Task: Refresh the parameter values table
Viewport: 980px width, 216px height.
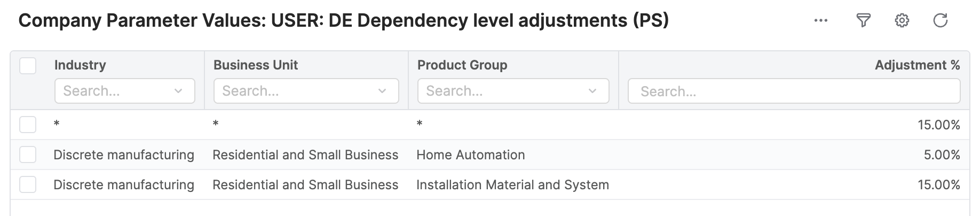Action: point(940,21)
